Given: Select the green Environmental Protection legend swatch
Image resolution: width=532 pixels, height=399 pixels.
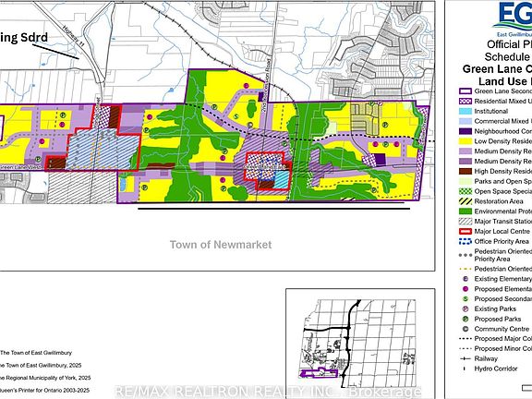Looking at the screenshot, I should tap(465, 212).
